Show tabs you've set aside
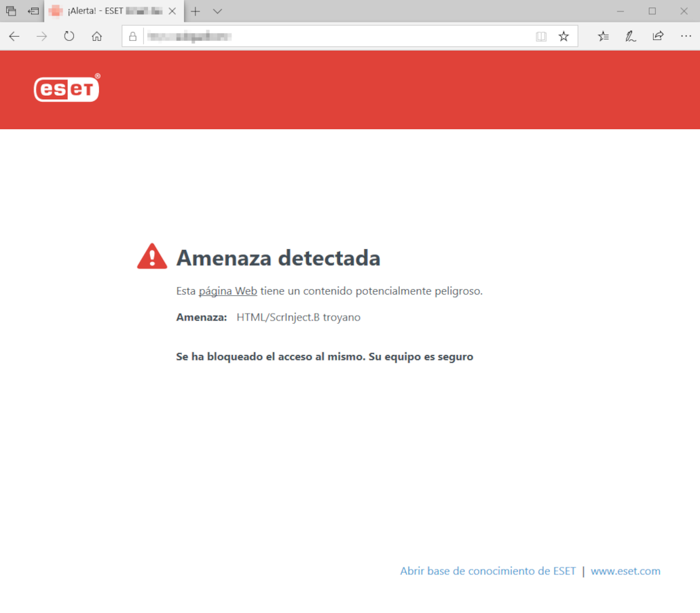This screenshot has width=700, height=613. pyautogui.click(x=32, y=11)
